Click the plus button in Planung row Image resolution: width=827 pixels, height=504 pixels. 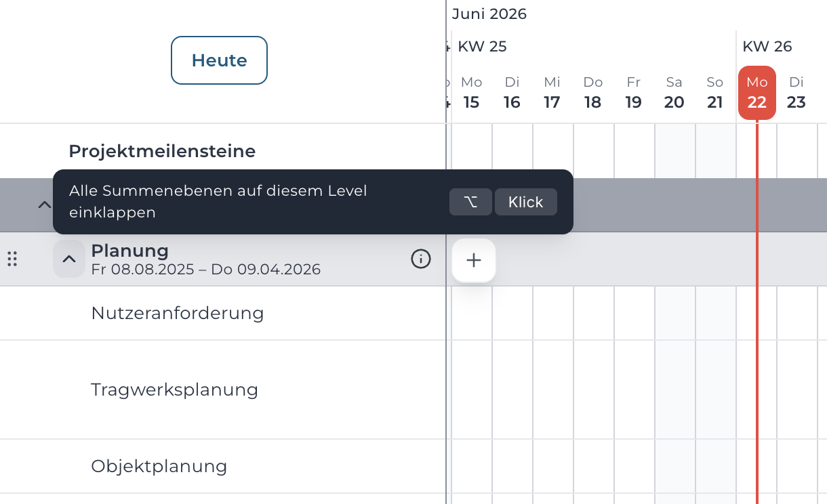tap(474, 260)
